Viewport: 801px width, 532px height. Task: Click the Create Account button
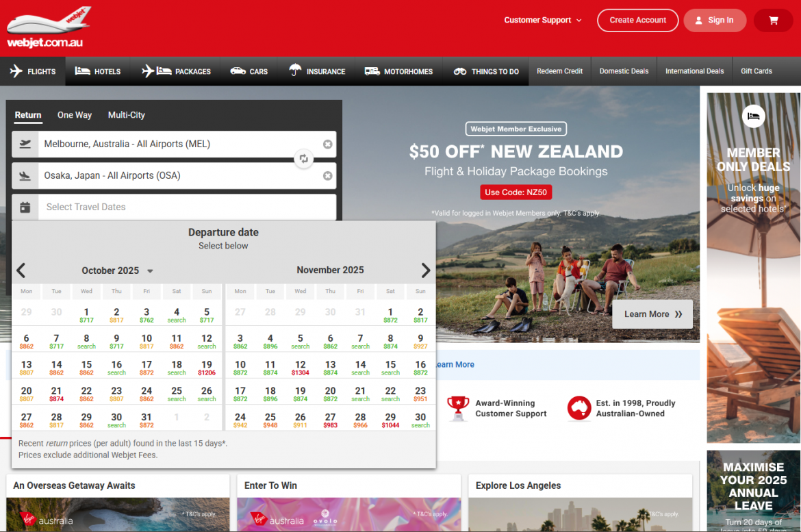tap(637, 21)
